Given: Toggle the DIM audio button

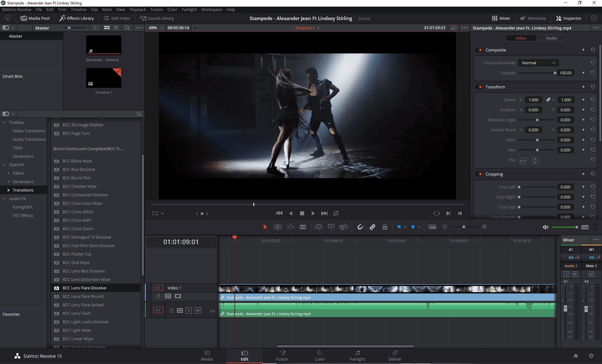Looking at the screenshot, I should pos(585,227).
